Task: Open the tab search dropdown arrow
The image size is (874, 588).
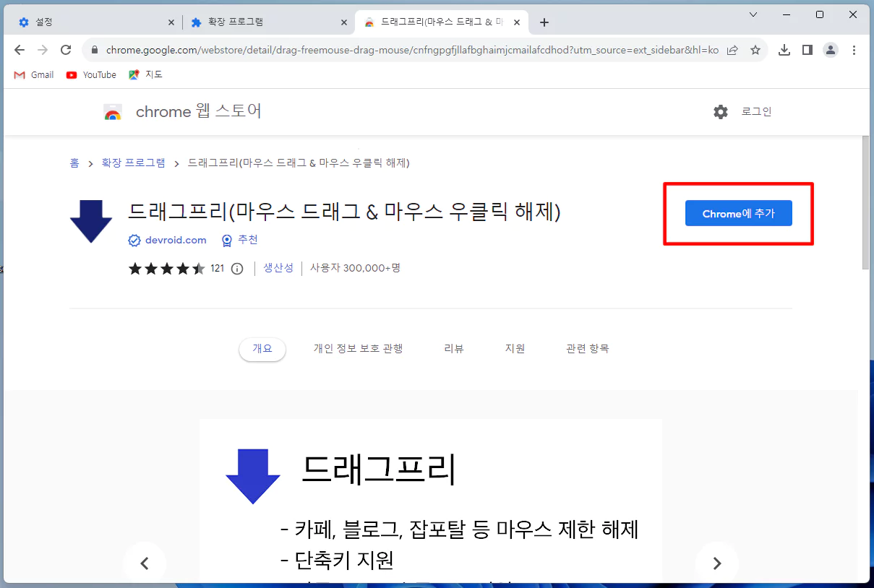Action: click(x=753, y=14)
